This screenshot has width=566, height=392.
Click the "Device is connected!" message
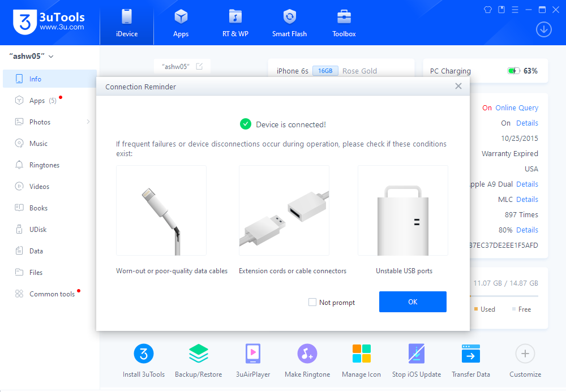tap(291, 125)
